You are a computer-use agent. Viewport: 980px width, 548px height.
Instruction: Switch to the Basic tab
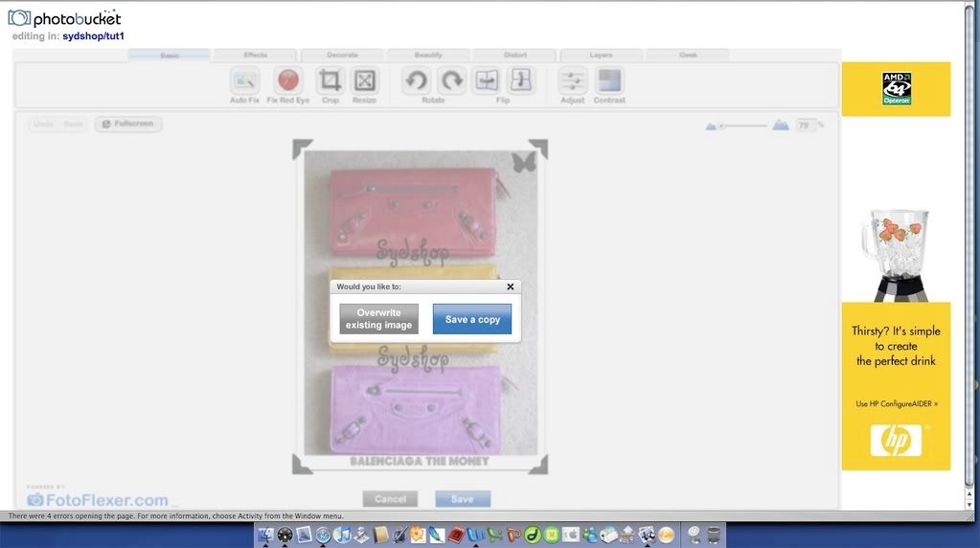pos(170,56)
